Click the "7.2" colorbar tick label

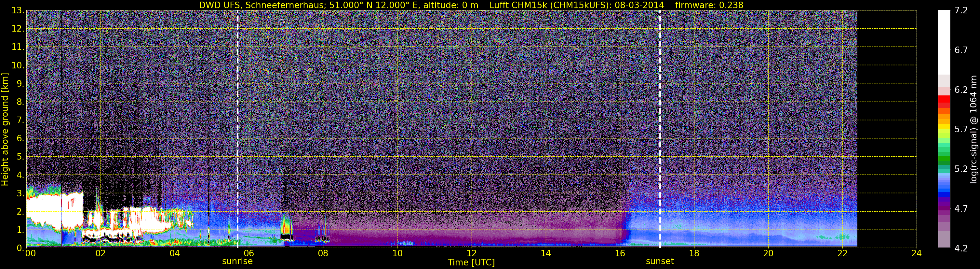pos(961,11)
